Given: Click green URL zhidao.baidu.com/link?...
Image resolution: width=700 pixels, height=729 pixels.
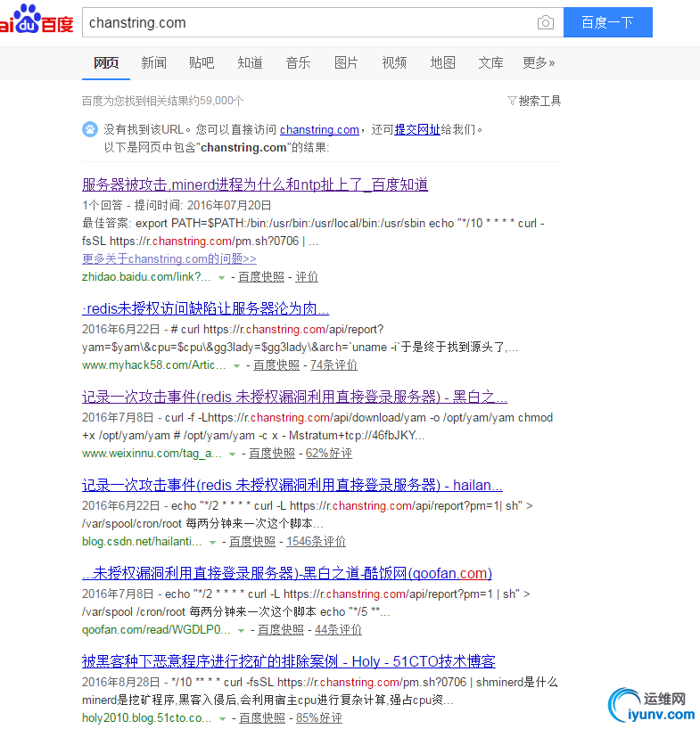Looking at the screenshot, I should [x=146, y=277].
